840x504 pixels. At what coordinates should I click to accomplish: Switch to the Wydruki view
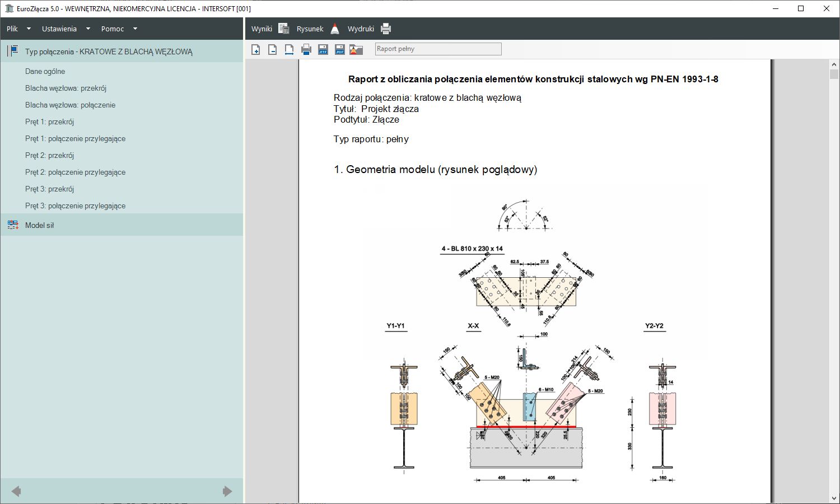(361, 29)
